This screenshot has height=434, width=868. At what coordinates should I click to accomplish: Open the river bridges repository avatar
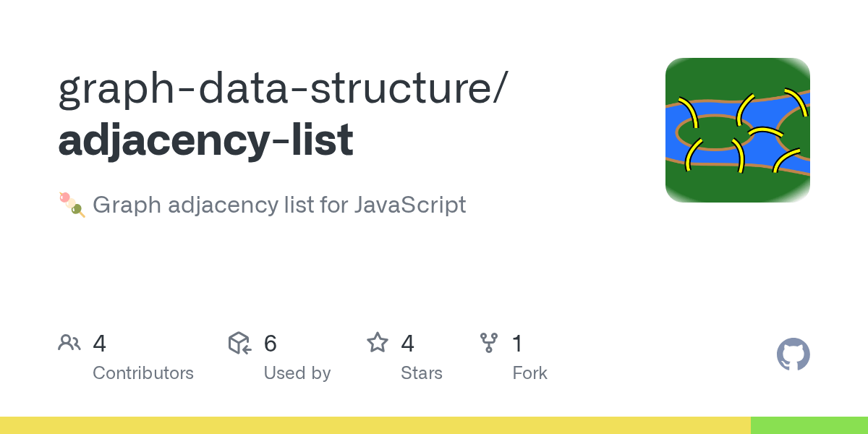[x=737, y=130]
